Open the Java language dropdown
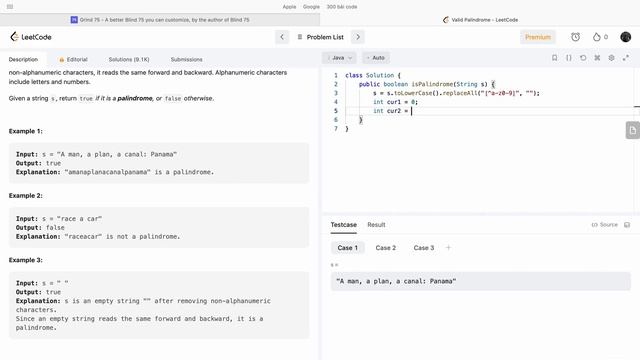The image size is (640, 360). (339, 58)
